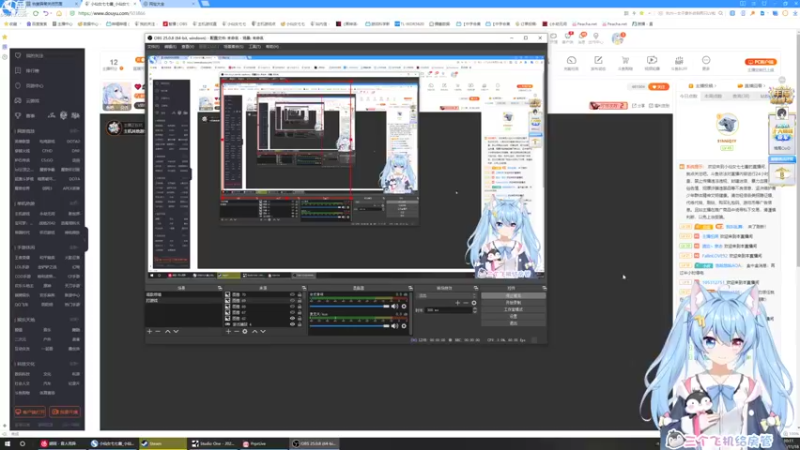Move the selected scene up in the list

[167, 332]
